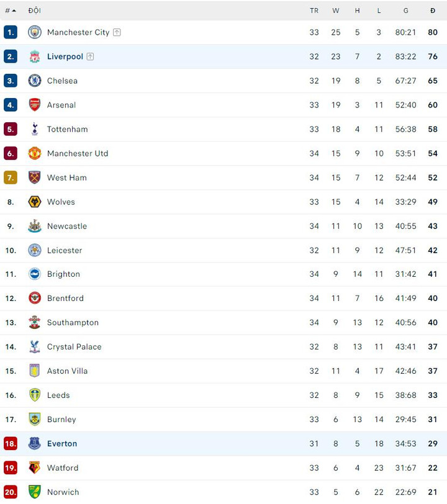This screenshot has height=504, width=447.
Task: Click arrow icon next to Manchester City
Action: pos(117,32)
